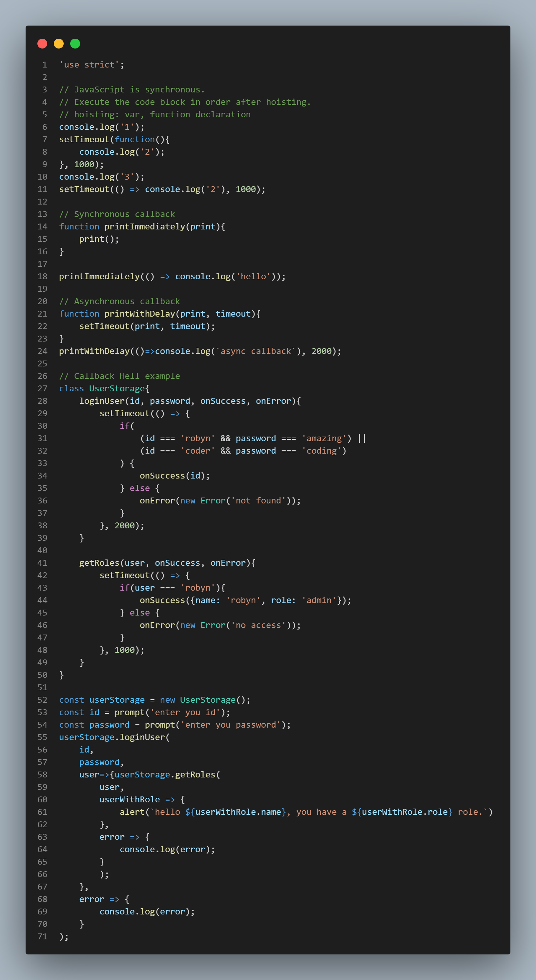This screenshot has height=980, width=536.
Task: Click setTimeout(print, timeout); on line 22
Action: tap(147, 326)
